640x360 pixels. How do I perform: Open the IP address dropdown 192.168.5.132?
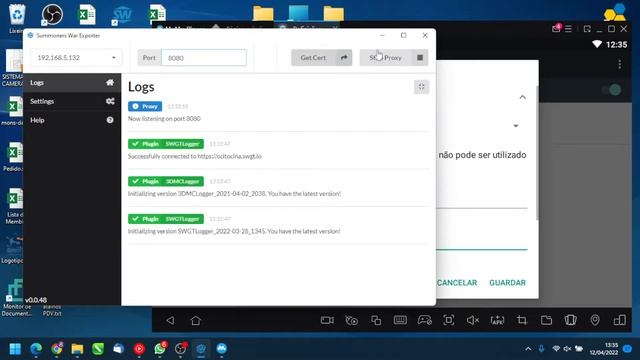(x=76, y=58)
